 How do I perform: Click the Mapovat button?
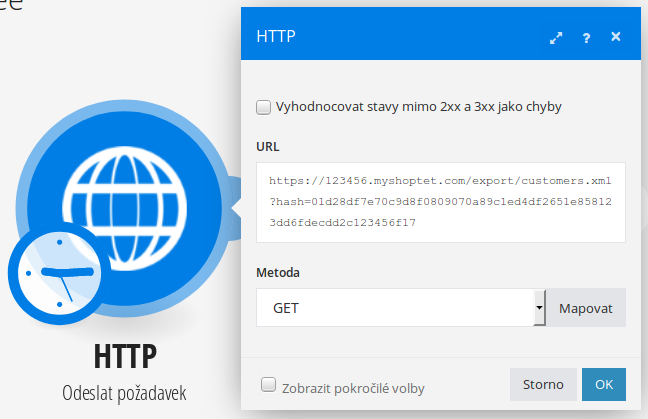tap(586, 308)
